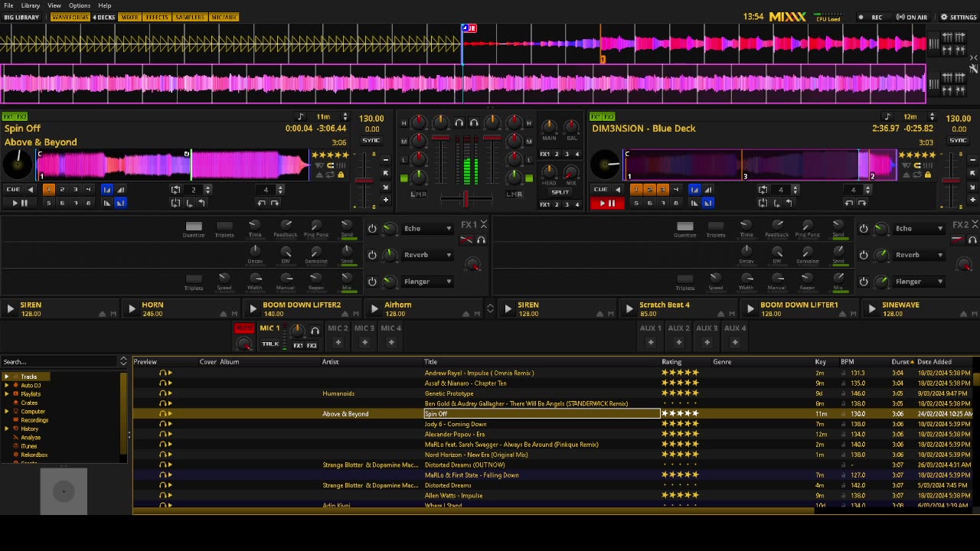Click left deck beatloop activate icon
980x551 pixels.
pyautogui.click(x=176, y=189)
